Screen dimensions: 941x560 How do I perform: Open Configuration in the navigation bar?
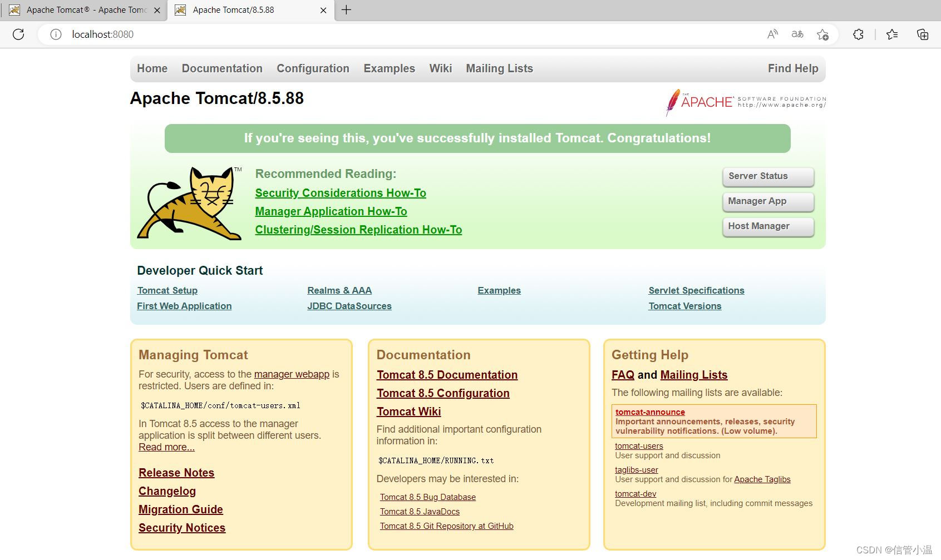pos(313,68)
